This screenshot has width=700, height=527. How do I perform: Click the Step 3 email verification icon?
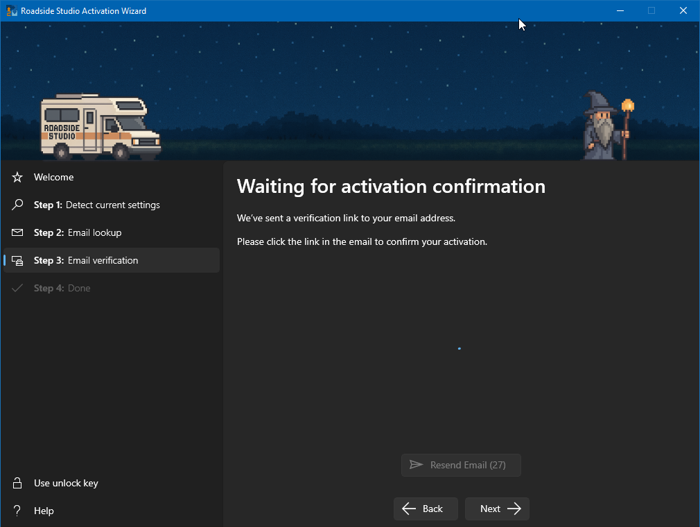[x=17, y=261]
